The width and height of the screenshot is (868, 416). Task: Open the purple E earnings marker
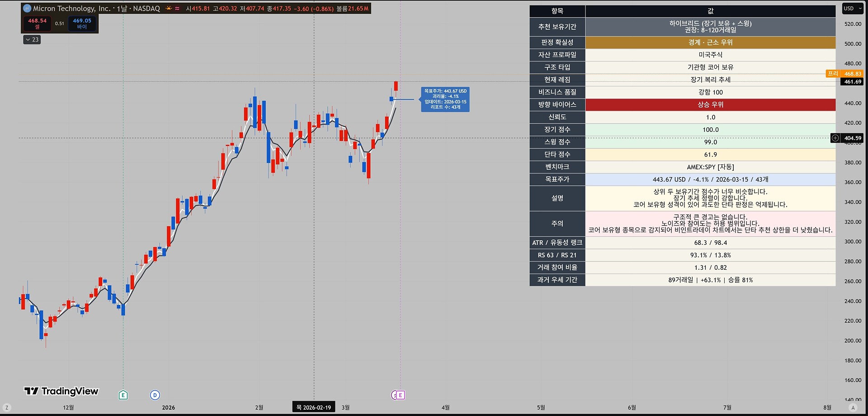pyautogui.click(x=400, y=395)
